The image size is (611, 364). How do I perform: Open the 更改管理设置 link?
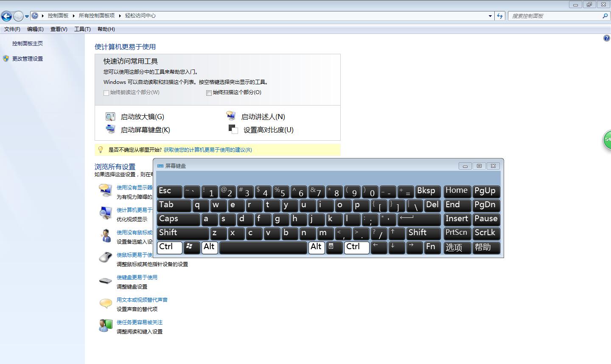28,59
